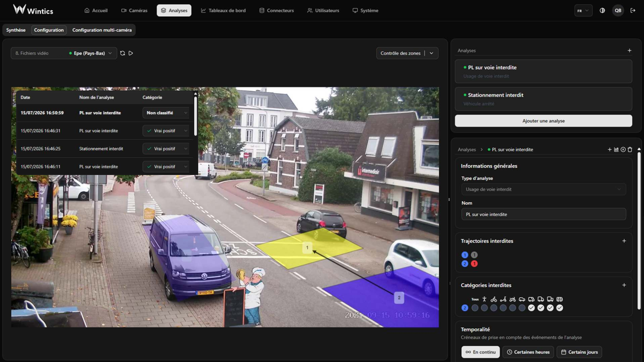The height and width of the screenshot is (362, 644).
Task: Go to the Caméras section
Action: coord(134,11)
